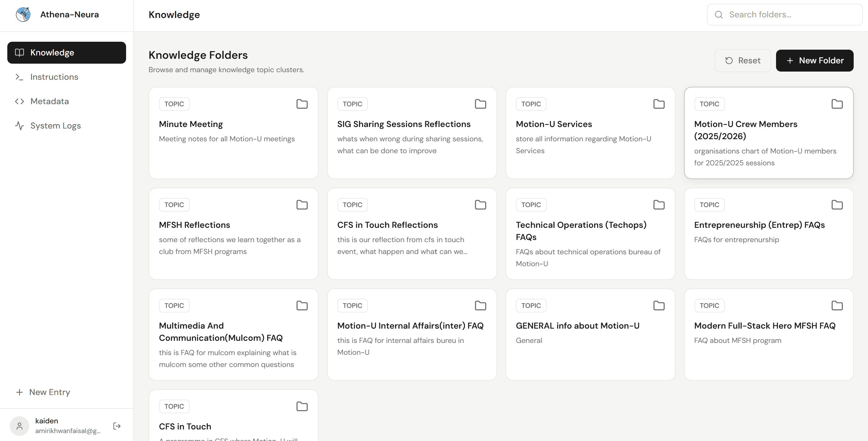The image size is (868, 441).
Task: Open Motion-U Crew Members (2025/2026) folder title
Action: click(x=746, y=130)
